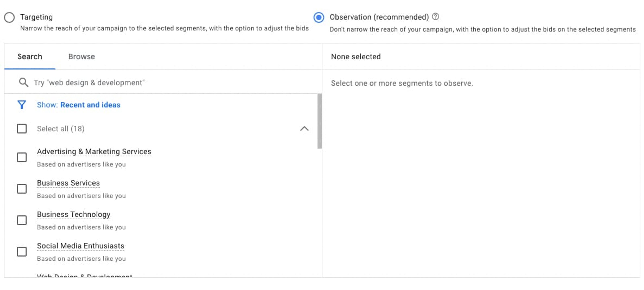Tick the Business Services checkbox
The image size is (644, 290).
pyautogui.click(x=22, y=189)
